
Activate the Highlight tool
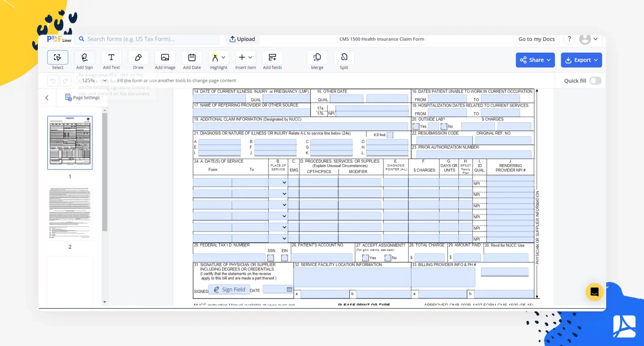(x=215, y=58)
